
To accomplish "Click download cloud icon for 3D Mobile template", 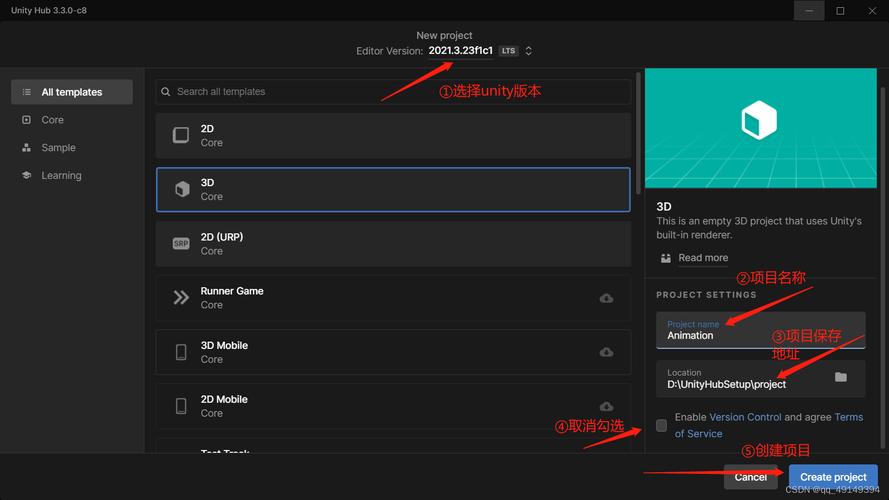I will point(606,352).
